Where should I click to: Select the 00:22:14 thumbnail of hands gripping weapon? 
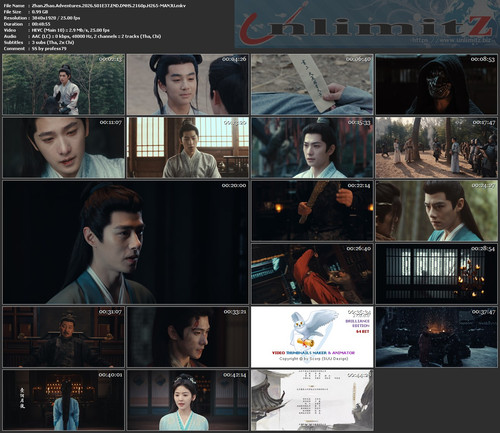(312, 211)
